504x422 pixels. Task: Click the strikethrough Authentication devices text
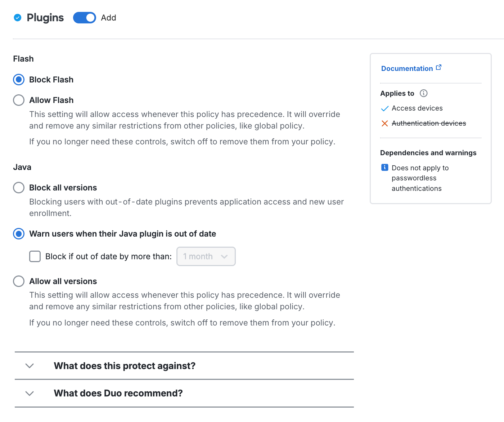(x=428, y=123)
